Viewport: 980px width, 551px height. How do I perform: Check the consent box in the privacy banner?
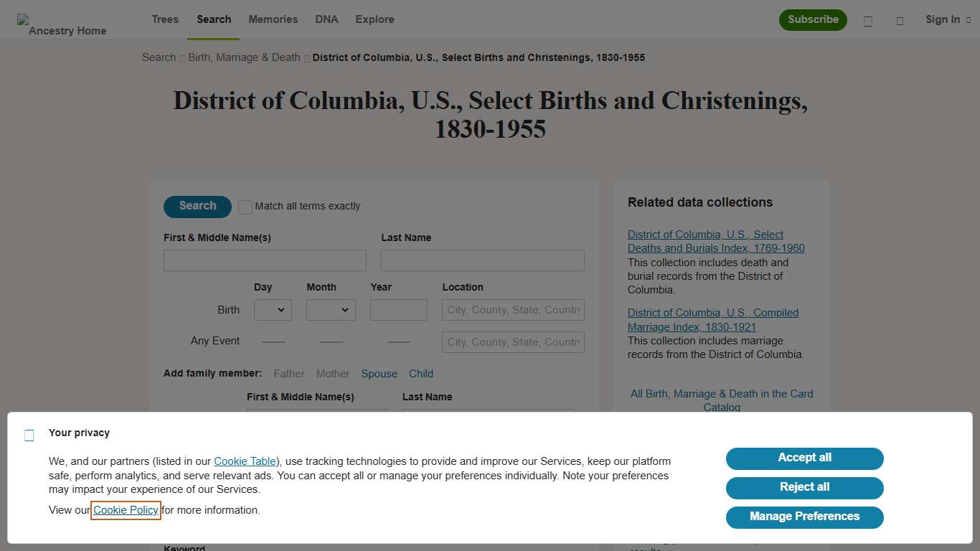(29, 435)
